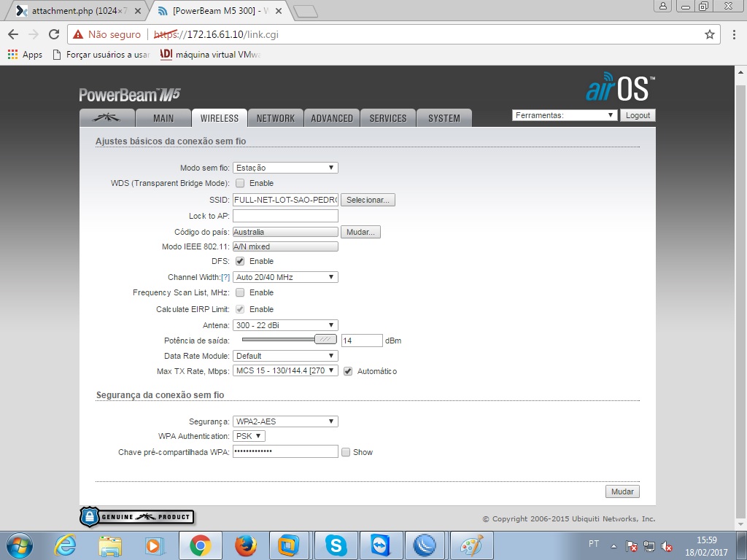Image resolution: width=747 pixels, height=560 pixels.
Task: Click the Action Center flag icon
Action: [631, 546]
